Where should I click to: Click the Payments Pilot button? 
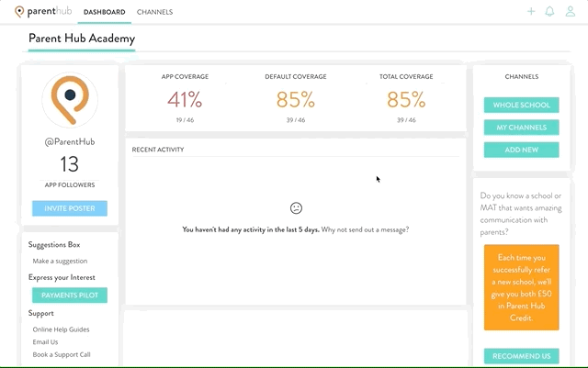click(70, 296)
